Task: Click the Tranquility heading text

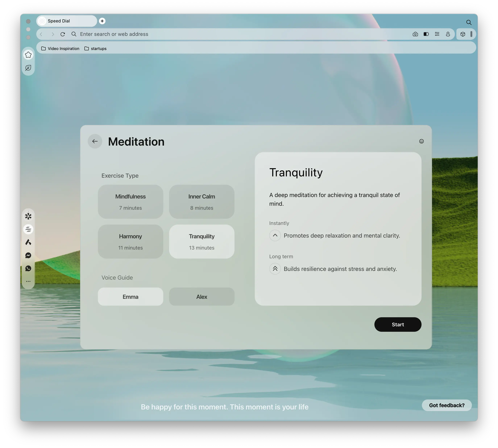Action: (296, 173)
